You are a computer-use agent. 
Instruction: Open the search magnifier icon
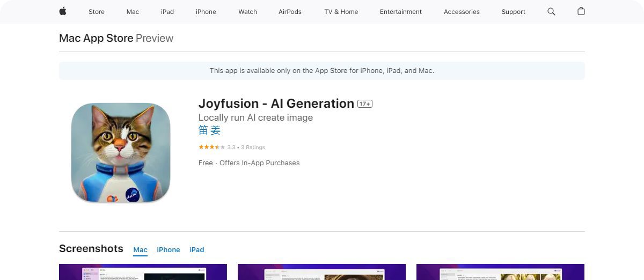(551, 11)
